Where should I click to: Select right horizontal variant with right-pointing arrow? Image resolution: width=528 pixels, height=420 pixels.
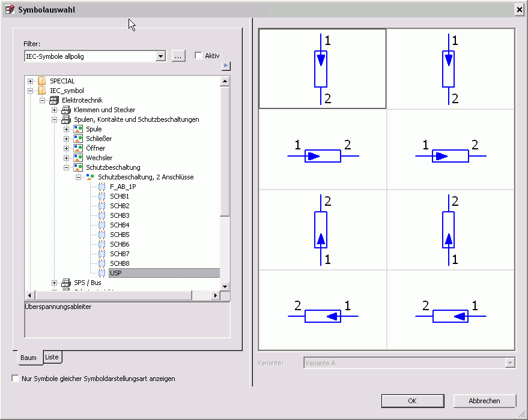pos(451,149)
